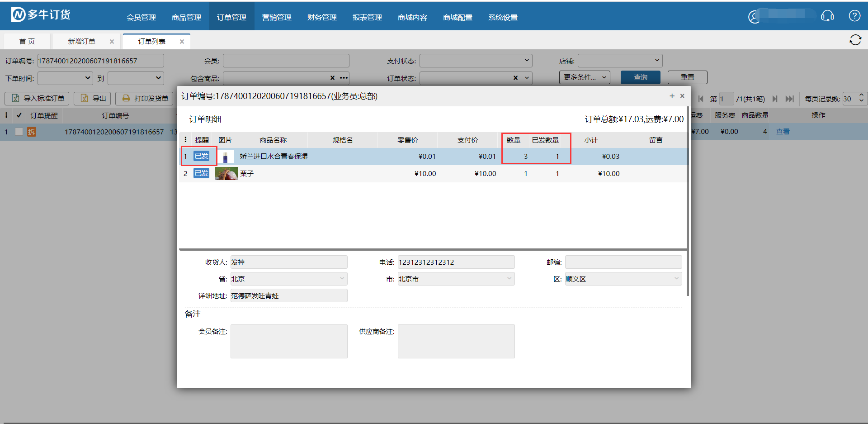
Task: Click the 电话 field 12312312312312
Action: pos(456,262)
